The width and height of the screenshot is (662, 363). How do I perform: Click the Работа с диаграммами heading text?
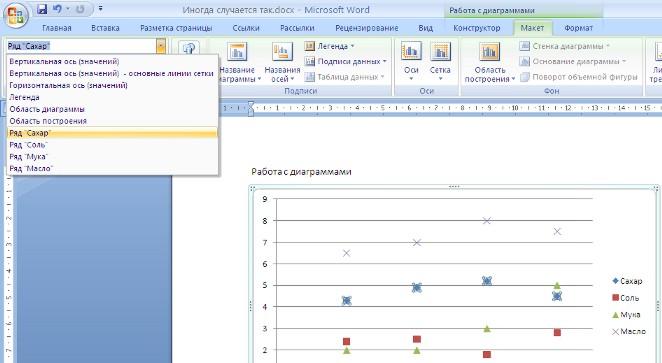point(301,172)
